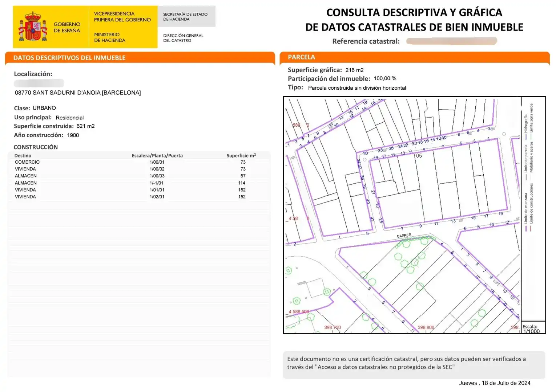Click '08770 SANT SADURNI D'ANOIA [BARCELONA]' address
Screen dimensions: 556x392
[x=78, y=93]
